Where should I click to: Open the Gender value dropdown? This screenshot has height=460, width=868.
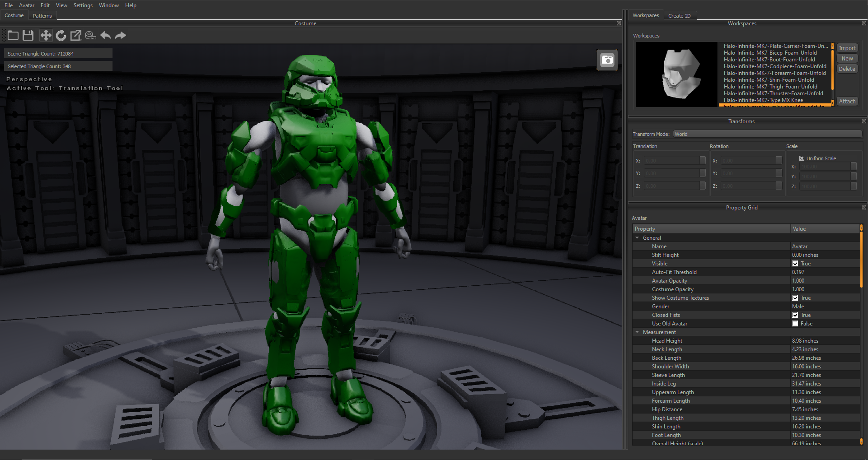(x=826, y=307)
